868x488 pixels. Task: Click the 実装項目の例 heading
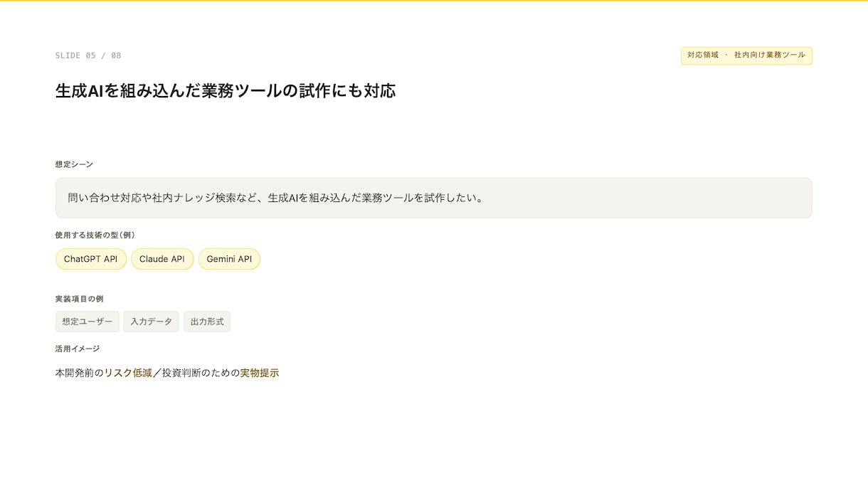click(x=79, y=299)
